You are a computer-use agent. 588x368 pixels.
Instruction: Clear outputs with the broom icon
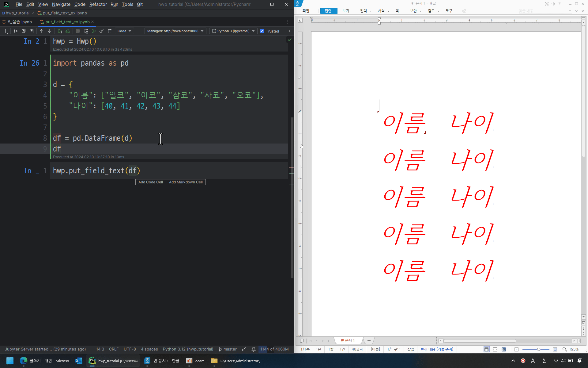pos(102,31)
